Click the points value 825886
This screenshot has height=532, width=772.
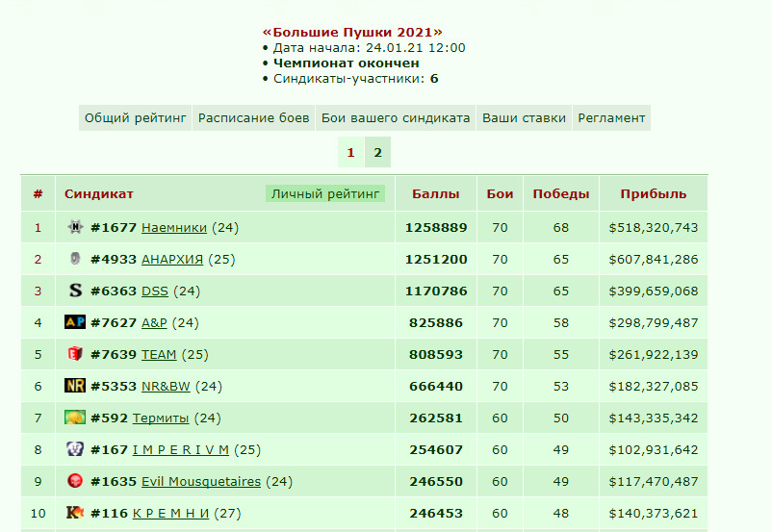click(x=436, y=323)
